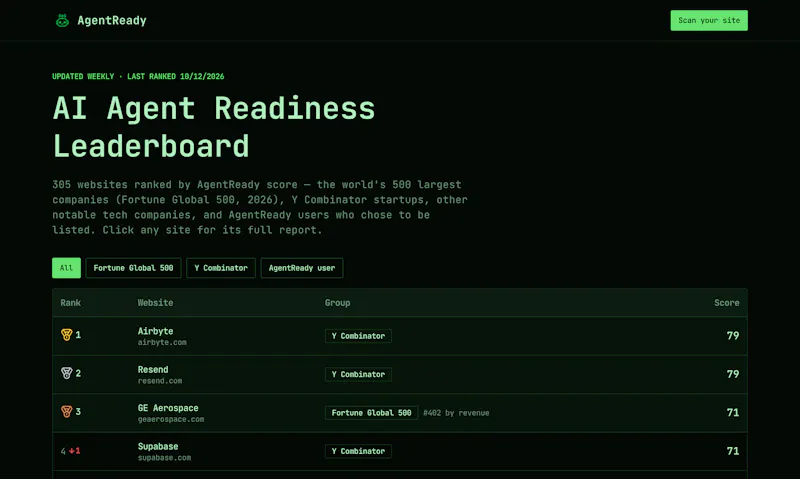Click the AI Agent Readiness Leaderboard heading
The image size is (800, 479).
[214, 128]
